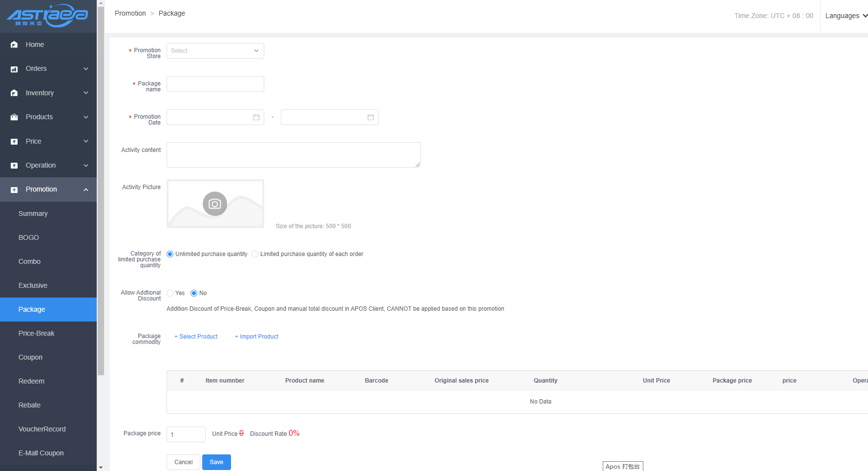Open the Promotion Store dropdown
This screenshot has width=868, height=471.
click(x=215, y=51)
